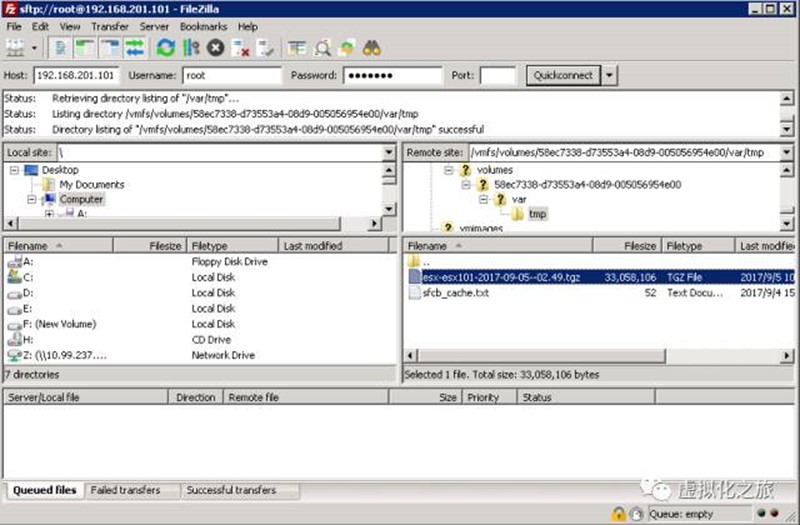
Task: Refresh file and folder lists
Action: click(x=166, y=48)
